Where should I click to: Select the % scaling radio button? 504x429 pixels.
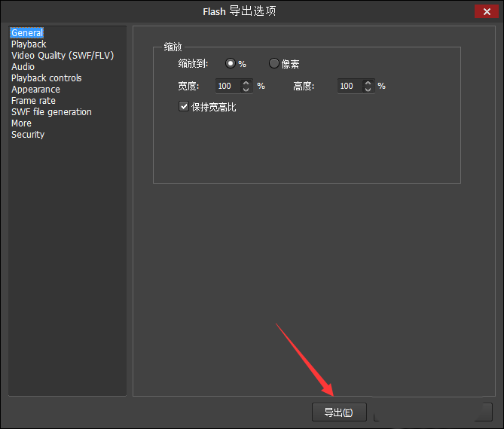(230, 63)
